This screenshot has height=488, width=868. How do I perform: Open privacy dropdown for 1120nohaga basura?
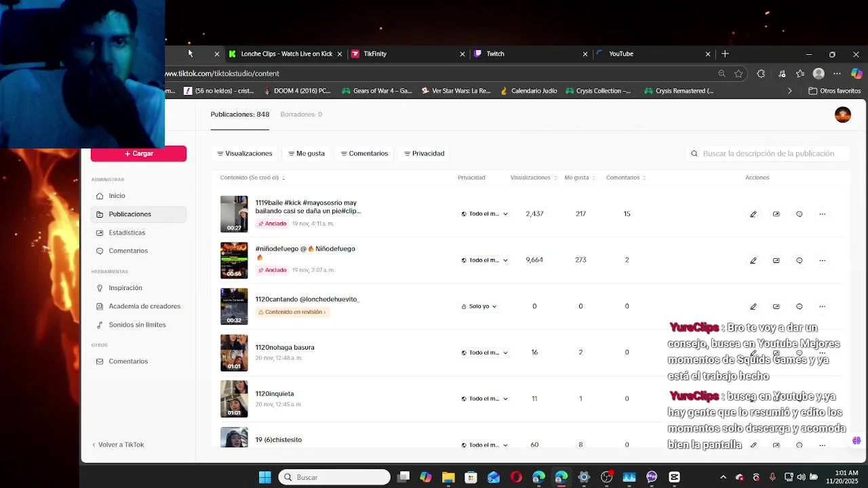click(484, 352)
